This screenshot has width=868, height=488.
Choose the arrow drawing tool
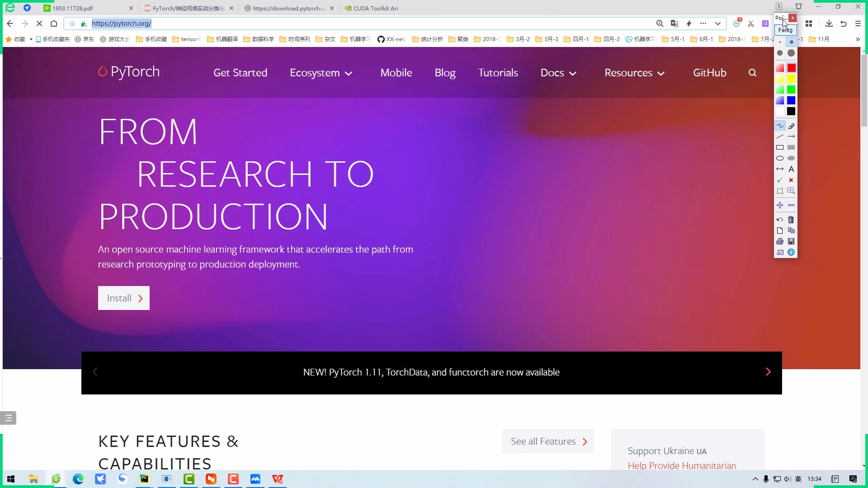791,136
